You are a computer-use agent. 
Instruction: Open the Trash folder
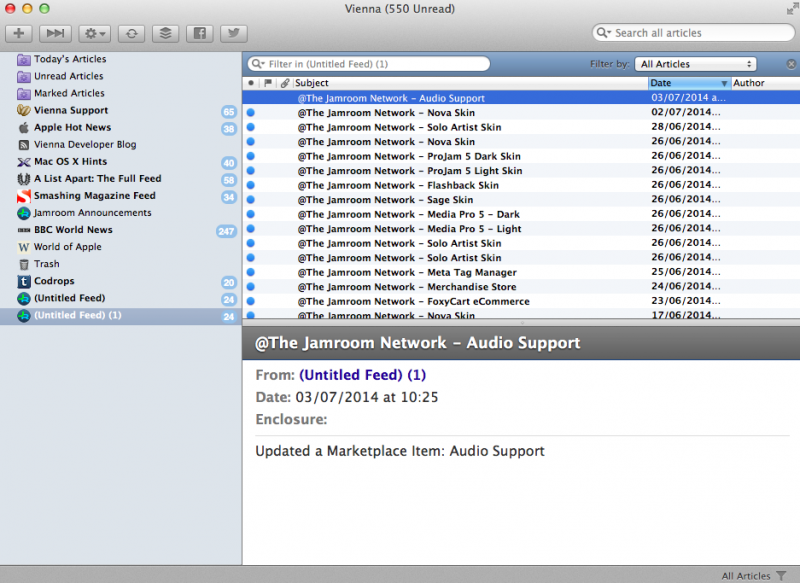(x=47, y=264)
